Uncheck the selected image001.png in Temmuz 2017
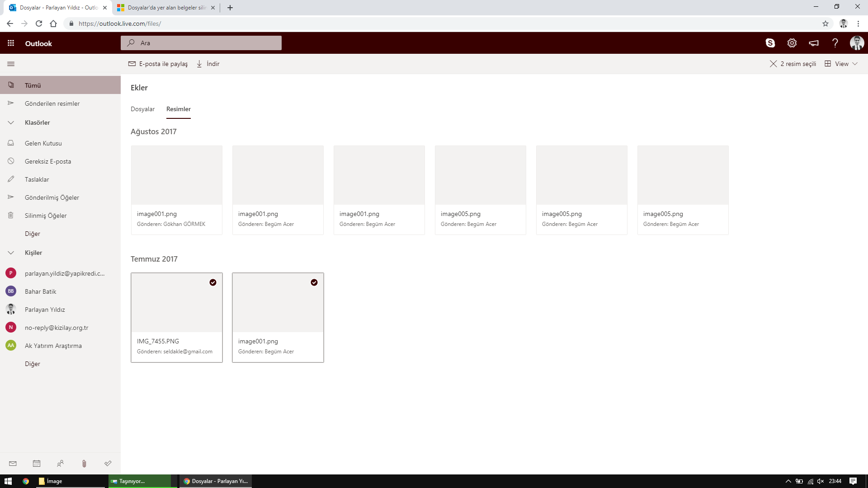 pyautogui.click(x=314, y=282)
